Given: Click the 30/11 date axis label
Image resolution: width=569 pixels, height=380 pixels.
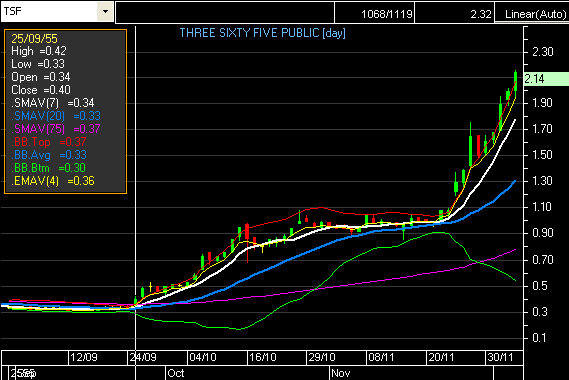Looking at the screenshot, I should click(x=500, y=357).
